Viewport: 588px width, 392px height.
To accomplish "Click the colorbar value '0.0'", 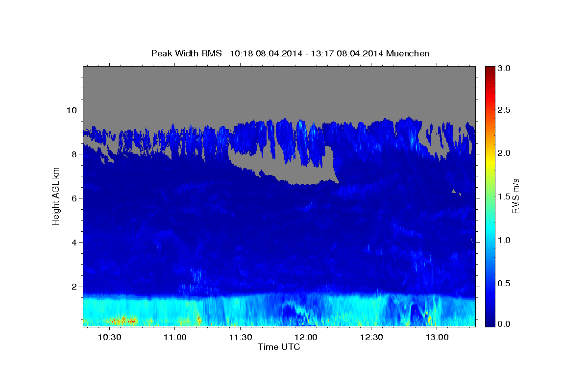I will (504, 324).
